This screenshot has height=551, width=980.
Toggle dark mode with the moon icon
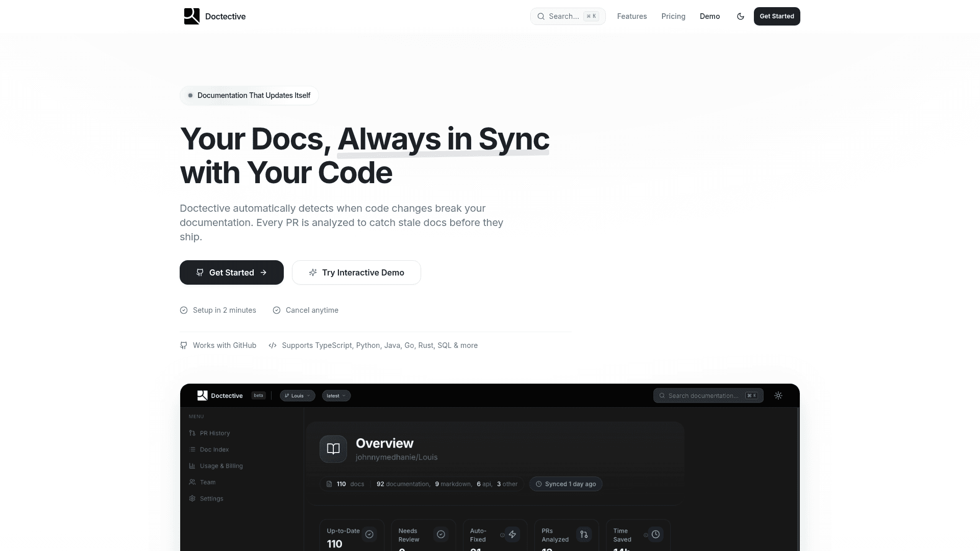point(741,16)
